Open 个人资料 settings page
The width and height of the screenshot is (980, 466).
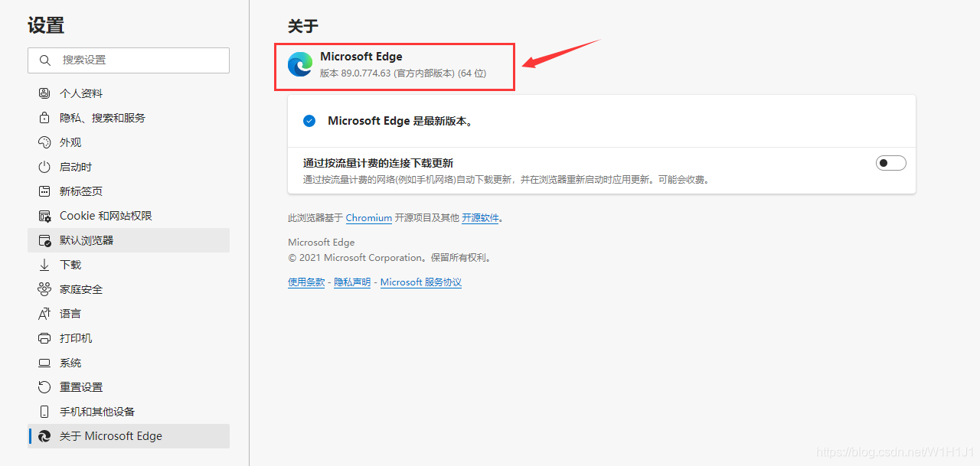(129, 93)
